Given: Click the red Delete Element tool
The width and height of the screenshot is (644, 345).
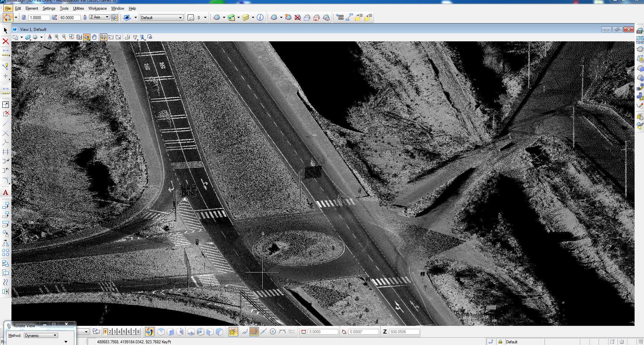Looking at the screenshot, I should pos(5,41).
